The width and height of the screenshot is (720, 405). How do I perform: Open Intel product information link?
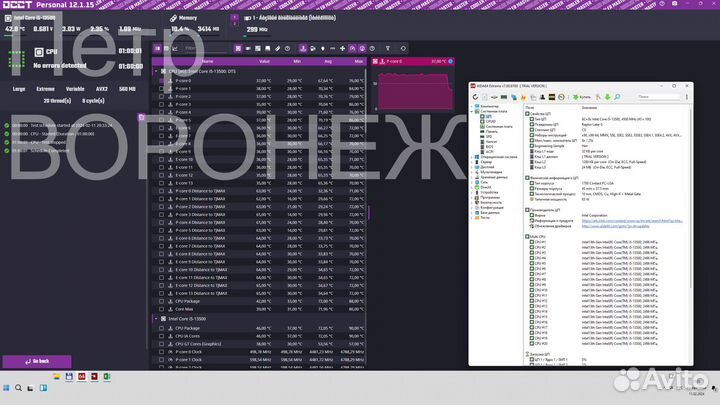click(600, 223)
